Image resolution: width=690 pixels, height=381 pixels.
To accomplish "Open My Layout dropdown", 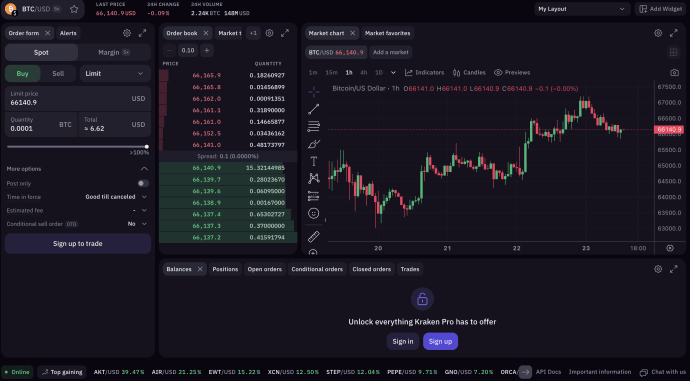I will [x=581, y=9].
